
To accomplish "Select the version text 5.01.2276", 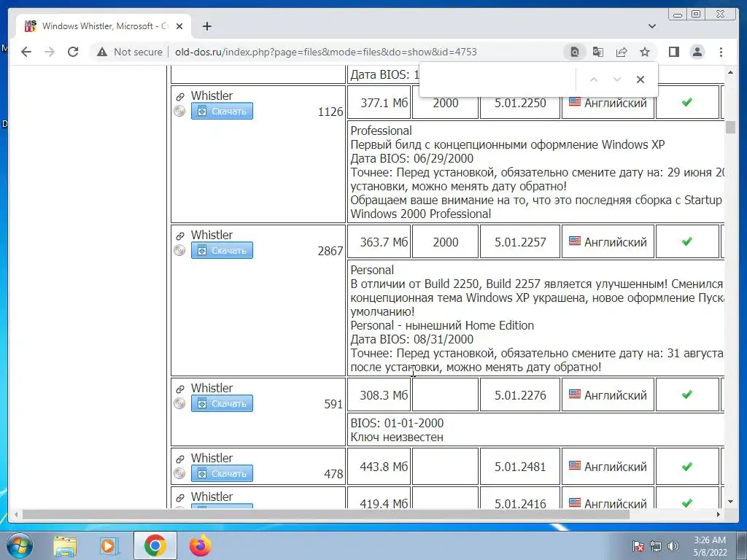I will 520,395.
